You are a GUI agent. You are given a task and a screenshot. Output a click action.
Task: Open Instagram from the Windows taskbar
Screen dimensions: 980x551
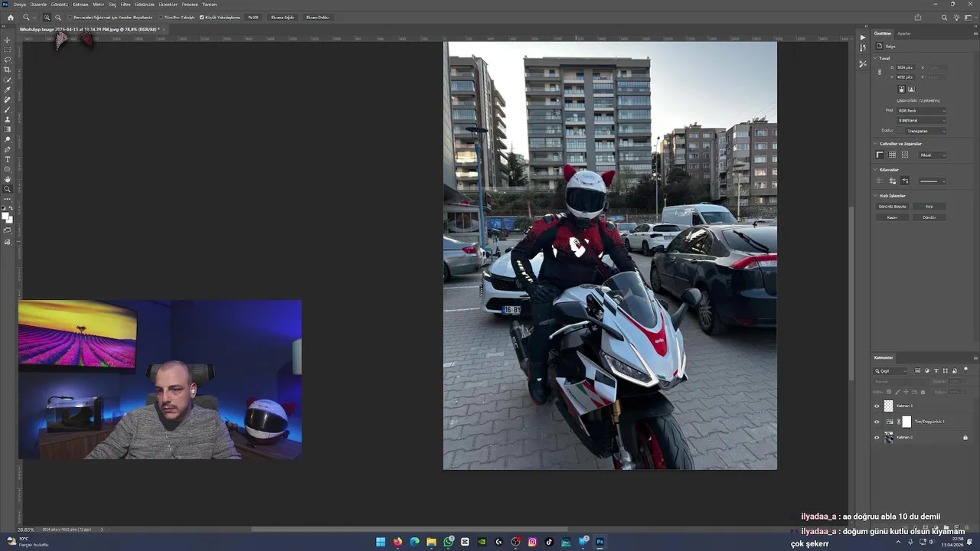[532, 542]
